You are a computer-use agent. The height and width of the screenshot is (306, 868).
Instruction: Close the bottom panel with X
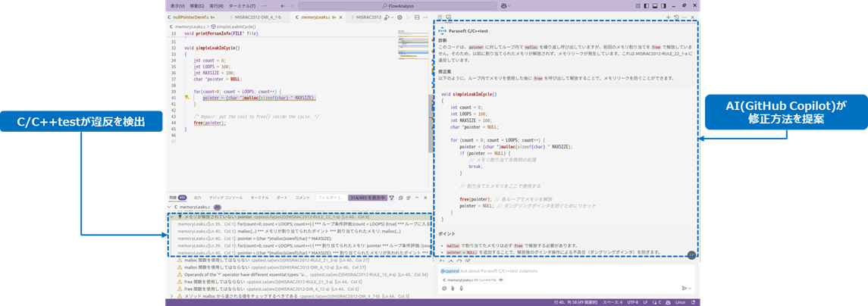[x=425, y=198]
